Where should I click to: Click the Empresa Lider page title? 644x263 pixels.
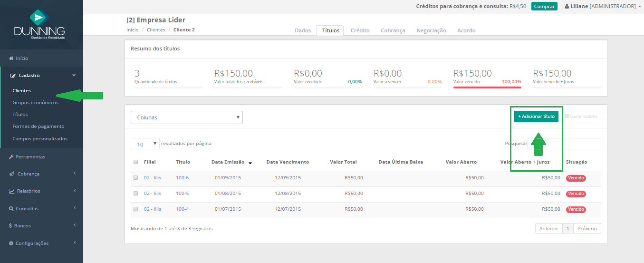pos(156,20)
